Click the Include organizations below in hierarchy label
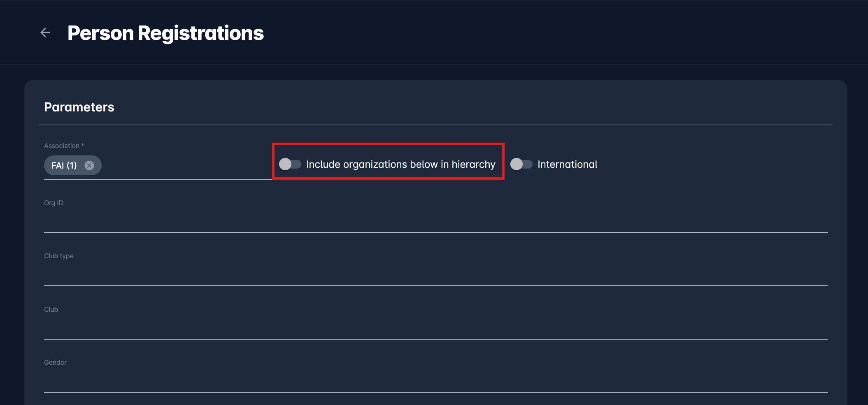The height and width of the screenshot is (405, 868). [400, 164]
